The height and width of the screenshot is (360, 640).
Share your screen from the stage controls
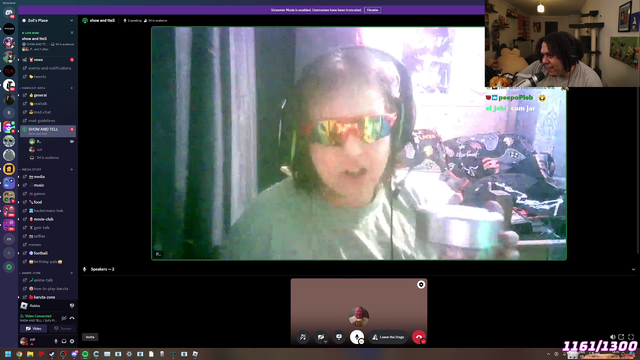[339, 337]
